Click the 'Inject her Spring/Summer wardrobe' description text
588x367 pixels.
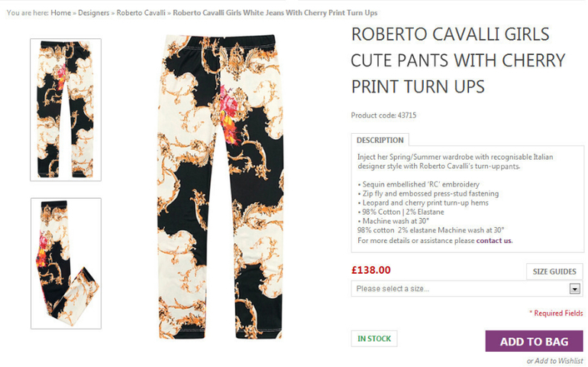coord(454,161)
